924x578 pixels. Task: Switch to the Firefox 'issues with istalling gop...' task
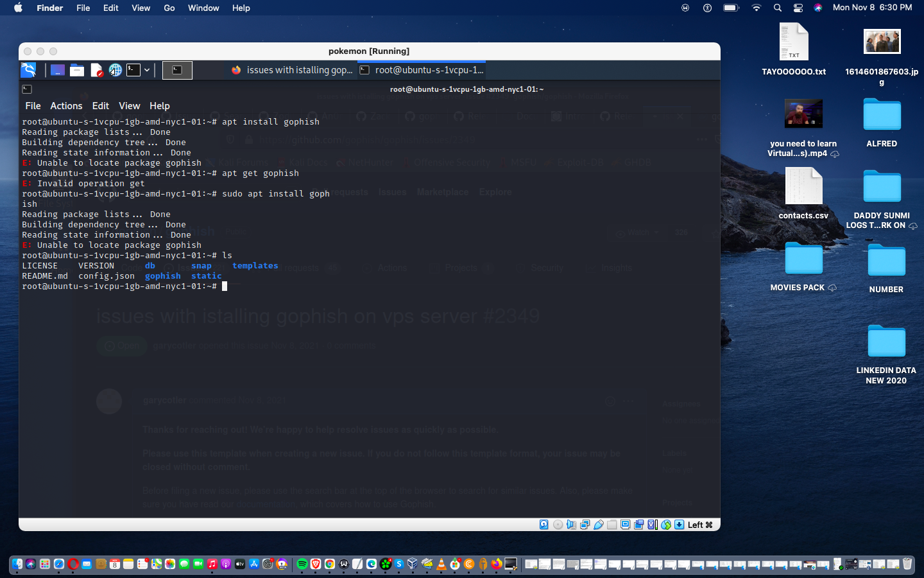[x=292, y=70]
